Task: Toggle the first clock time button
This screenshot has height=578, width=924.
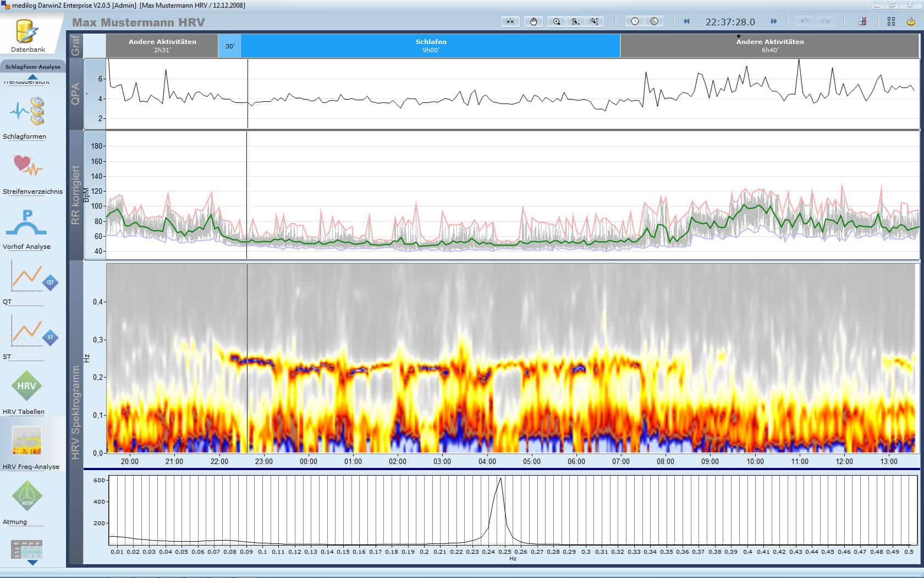Action: (x=635, y=21)
